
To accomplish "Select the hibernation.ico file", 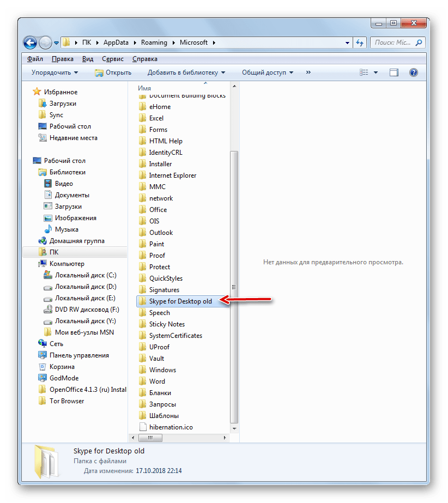I will click(166, 427).
